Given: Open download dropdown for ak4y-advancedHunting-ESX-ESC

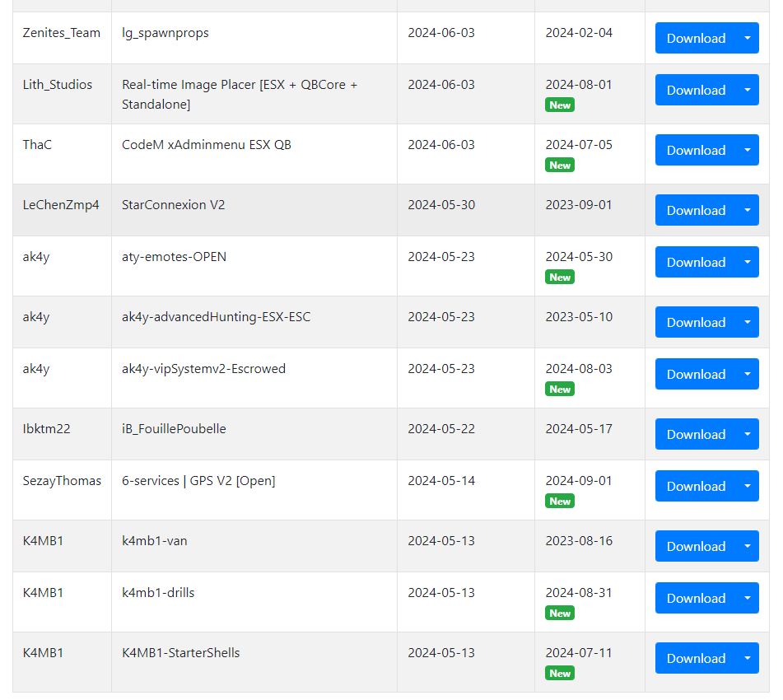Looking at the screenshot, I should (748, 322).
